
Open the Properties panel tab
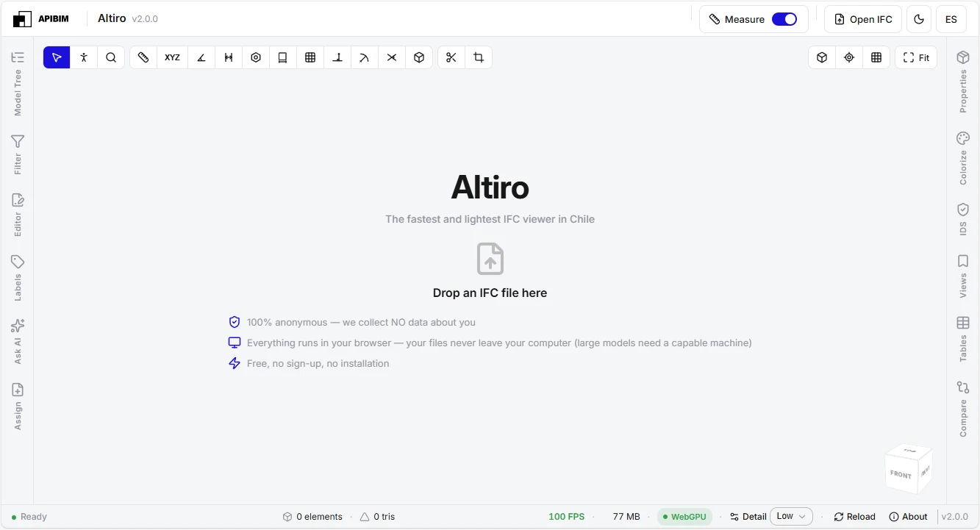click(963, 82)
